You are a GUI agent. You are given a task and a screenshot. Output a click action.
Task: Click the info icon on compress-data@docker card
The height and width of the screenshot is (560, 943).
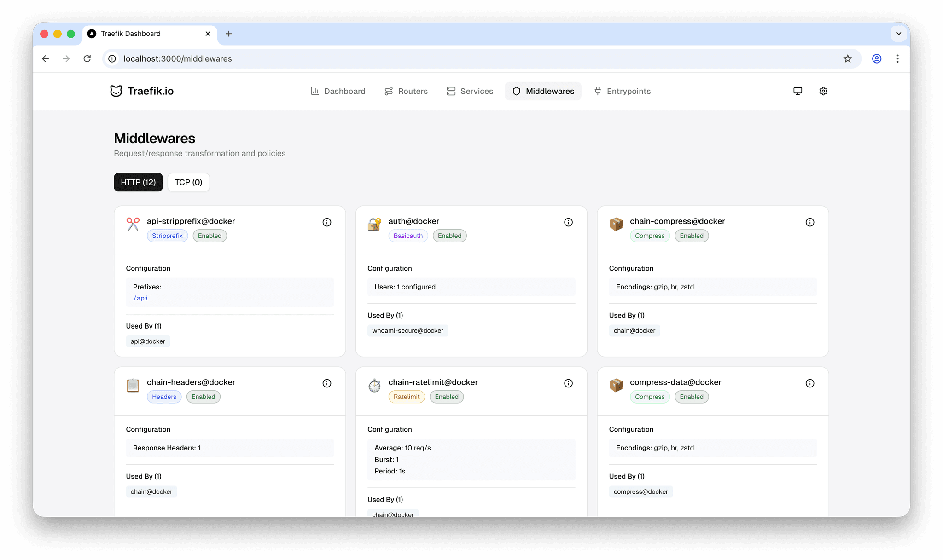(x=809, y=383)
